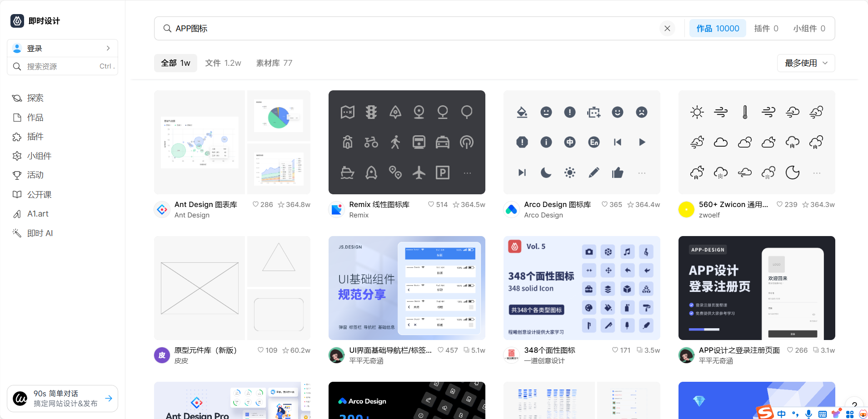Screen dimensions: 868x419
Task: Like the 560+ Zwicon item (239 hearts)
Action: click(x=787, y=205)
